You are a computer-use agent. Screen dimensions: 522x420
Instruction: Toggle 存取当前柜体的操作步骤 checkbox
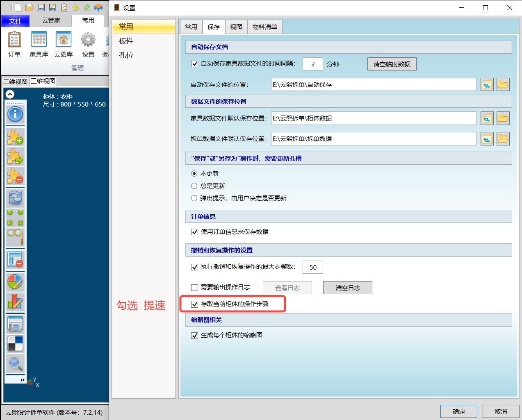click(x=195, y=304)
